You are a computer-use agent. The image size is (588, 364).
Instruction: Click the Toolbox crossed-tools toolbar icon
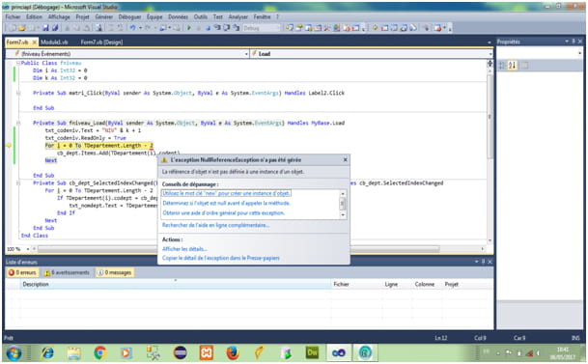click(x=327, y=28)
